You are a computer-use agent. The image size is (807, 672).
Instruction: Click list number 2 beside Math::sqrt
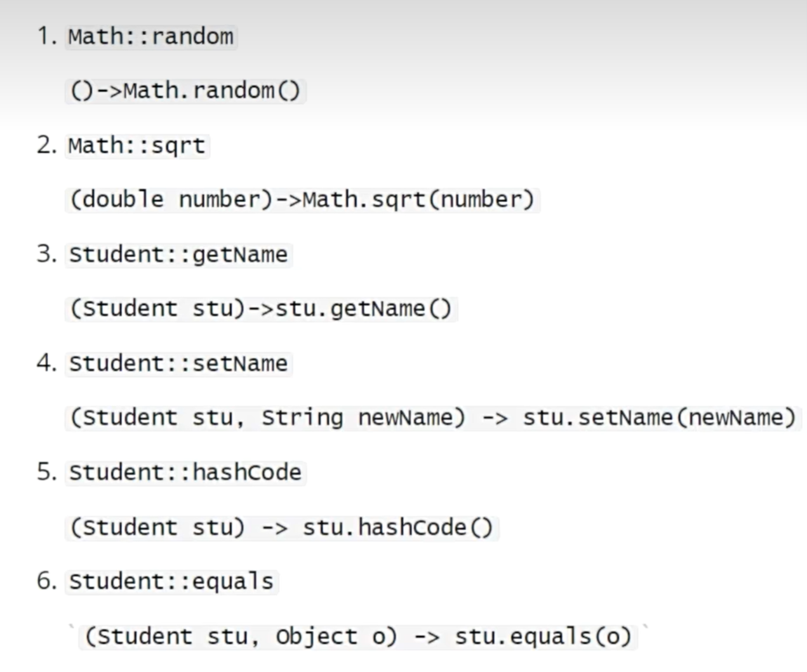[46, 145]
